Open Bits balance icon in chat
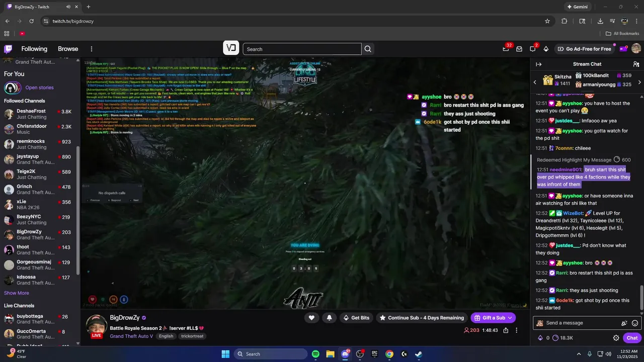 tap(540, 338)
